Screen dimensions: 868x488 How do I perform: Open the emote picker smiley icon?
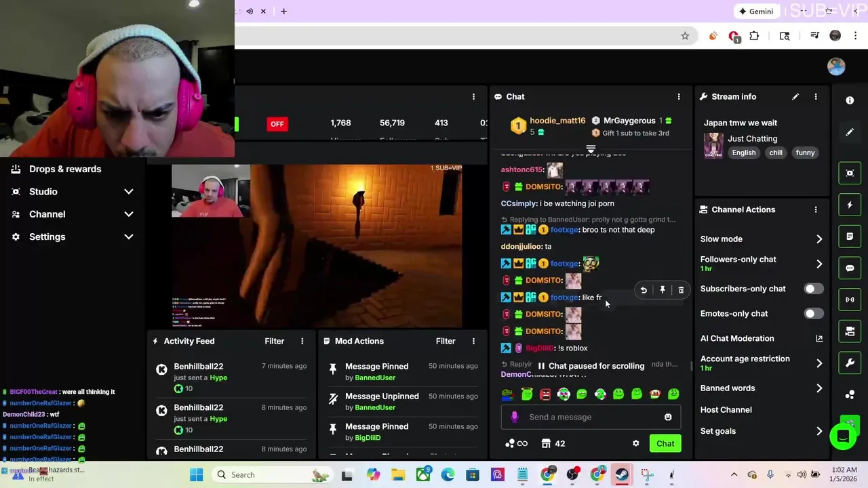click(668, 417)
